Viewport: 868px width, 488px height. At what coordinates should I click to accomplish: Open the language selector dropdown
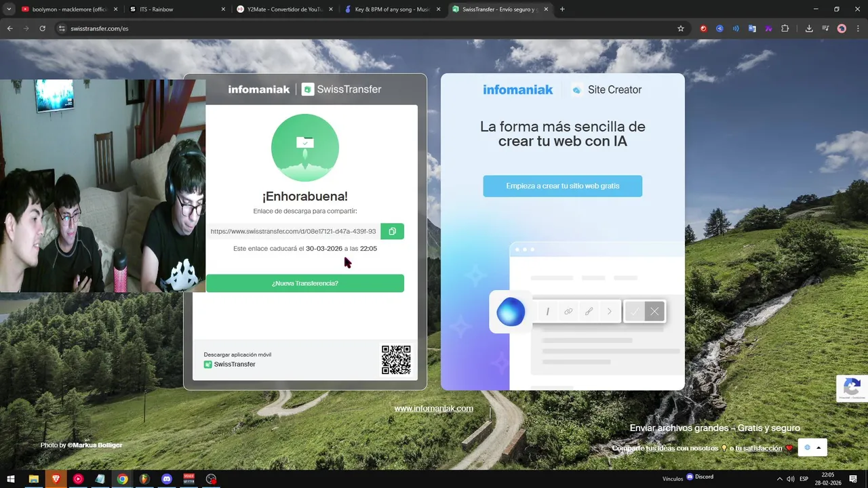[812, 447]
